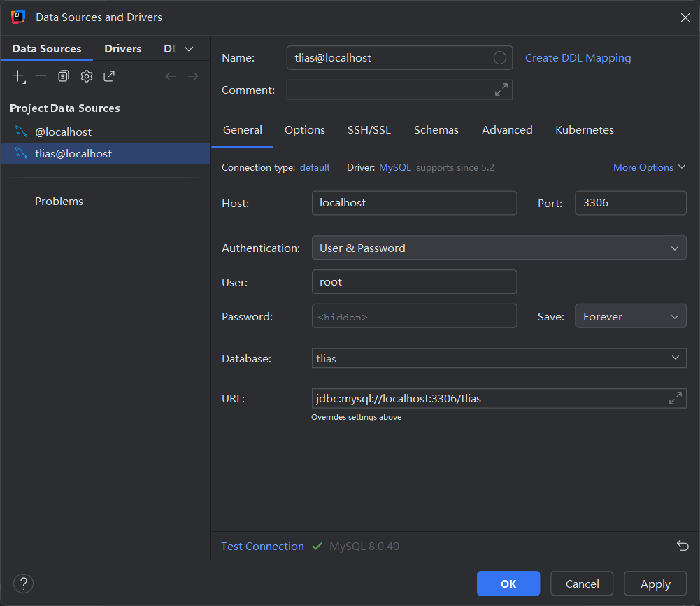Focus the URL input field
This screenshot has width=700, height=606.
pyautogui.click(x=499, y=398)
